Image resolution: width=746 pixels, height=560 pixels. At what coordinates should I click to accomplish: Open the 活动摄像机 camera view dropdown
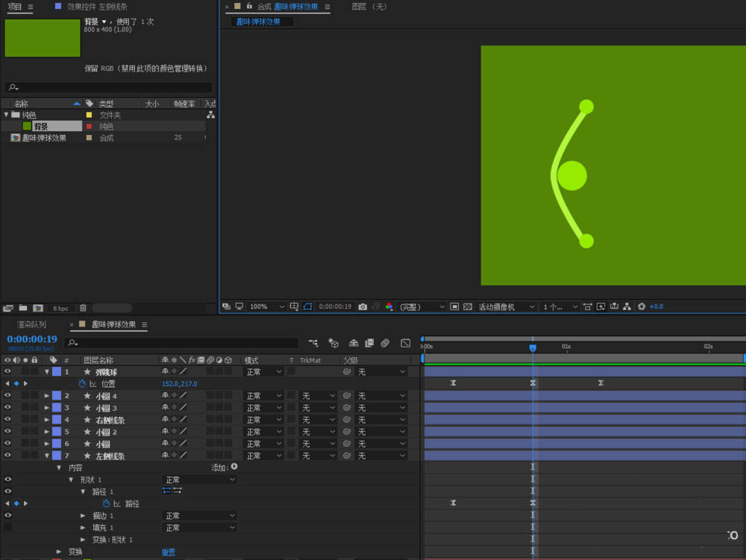(x=507, y=306)
